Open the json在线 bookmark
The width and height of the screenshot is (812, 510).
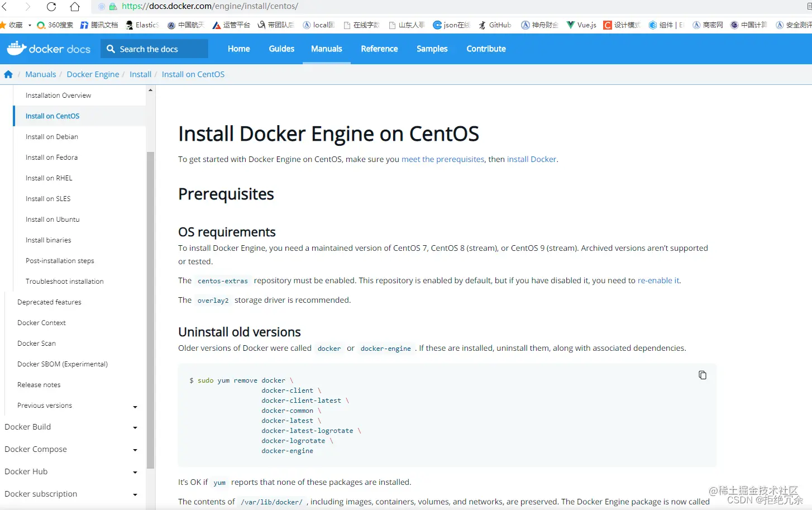click(x=452, y=25)
